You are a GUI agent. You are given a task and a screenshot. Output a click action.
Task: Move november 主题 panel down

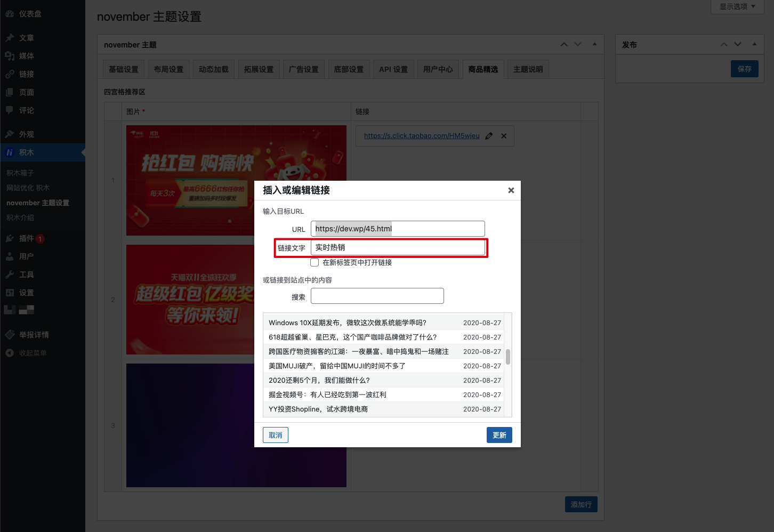coord(578,44)
